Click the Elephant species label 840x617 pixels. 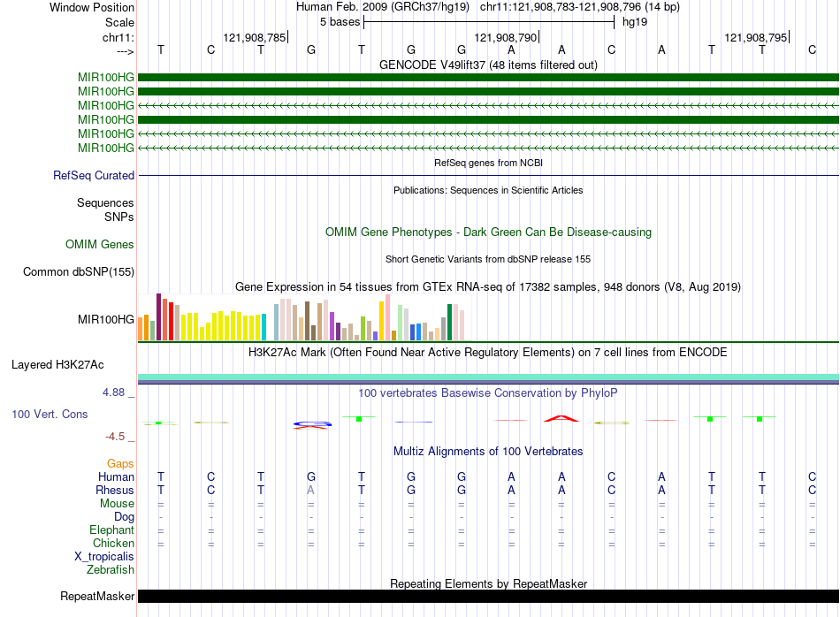[112, 529]
